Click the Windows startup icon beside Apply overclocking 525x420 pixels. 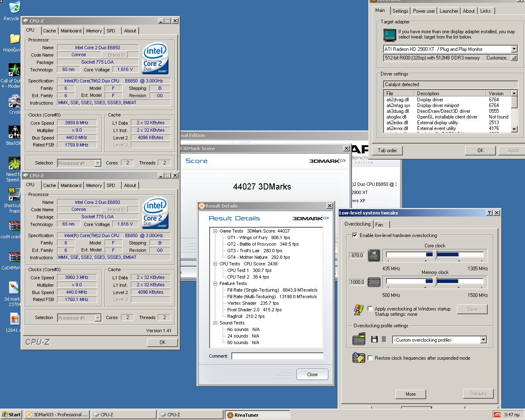click(x=358, y=310)
